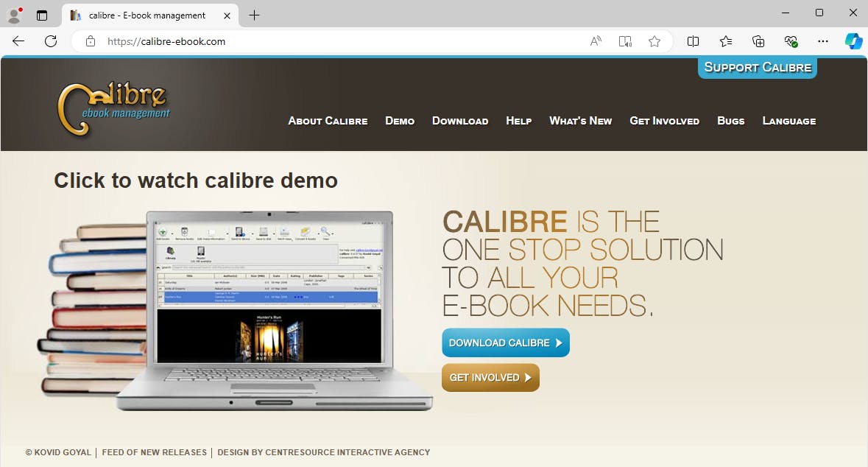The height and width of the screenshot is (467, 868).
Task: Add this page to favorites star
Action: tap(654, 41)
